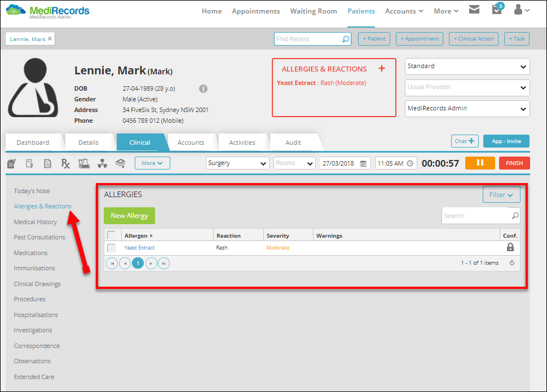Click the report sheet icon in clinical toolbar
The height and width of the screenshot is (392, 547).
tap(47, 163)
